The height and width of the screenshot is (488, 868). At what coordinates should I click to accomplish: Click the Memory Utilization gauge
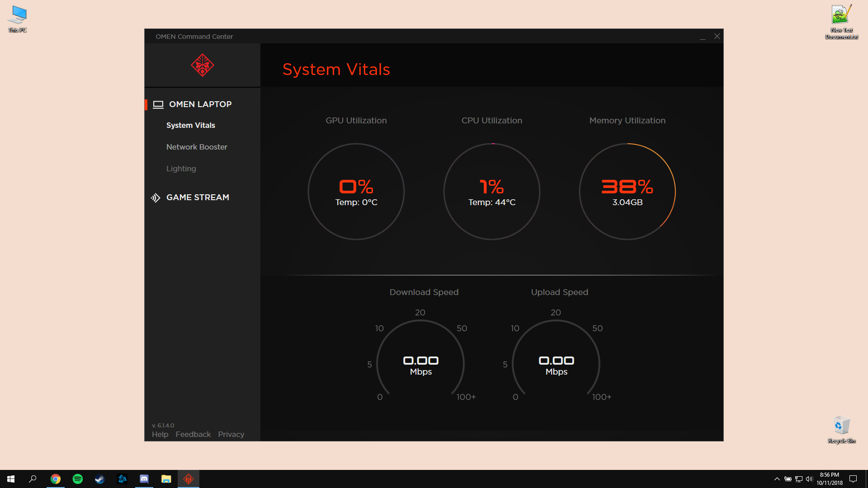click(x=627, y=192)
